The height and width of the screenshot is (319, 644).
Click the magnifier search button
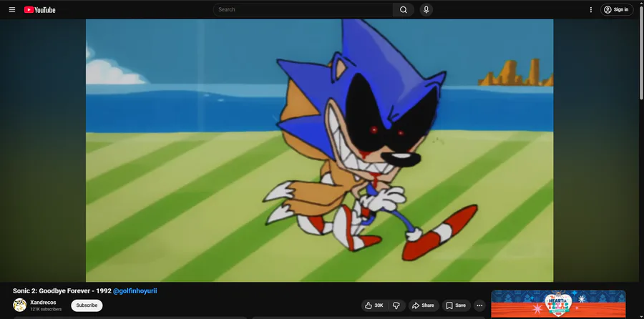(x=404, y=9)
